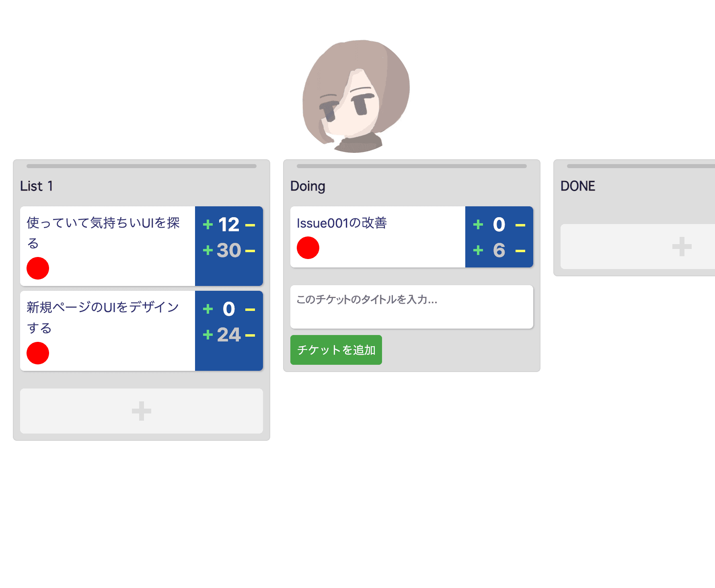Screen dimensions: 715x588
Task: Increase the 0 counter on 新規ページ card
Action: (208, 309)
